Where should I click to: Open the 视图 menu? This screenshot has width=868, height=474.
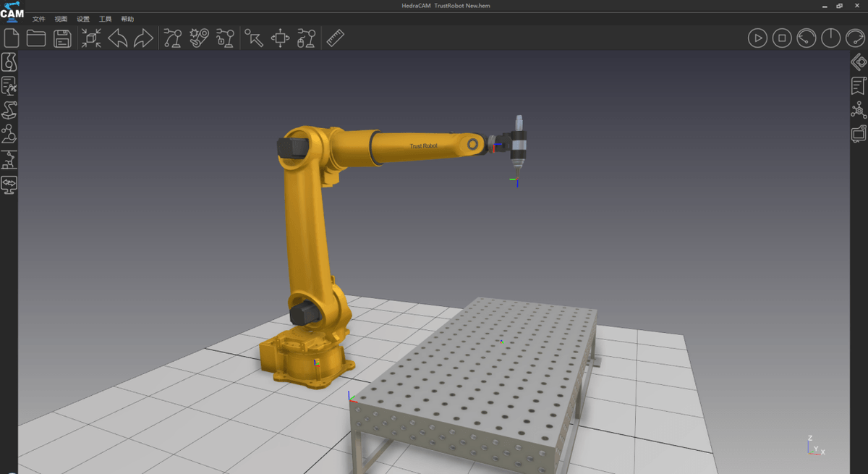point(61,19)
